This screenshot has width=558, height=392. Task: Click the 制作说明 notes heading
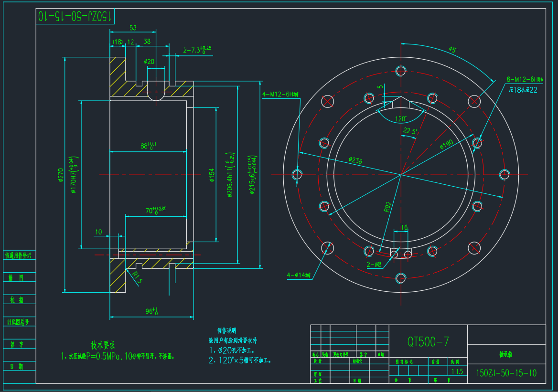(226, 330)
